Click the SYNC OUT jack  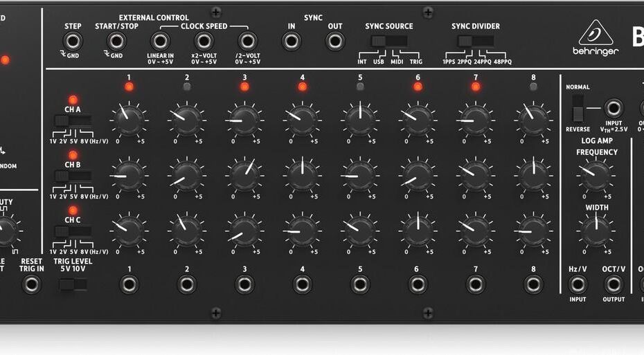pos(334,42)
